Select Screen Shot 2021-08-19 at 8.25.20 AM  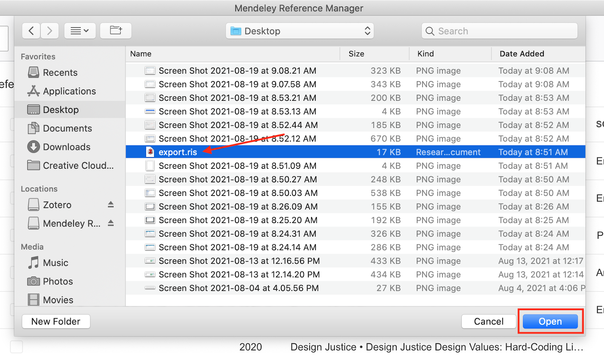356,220
